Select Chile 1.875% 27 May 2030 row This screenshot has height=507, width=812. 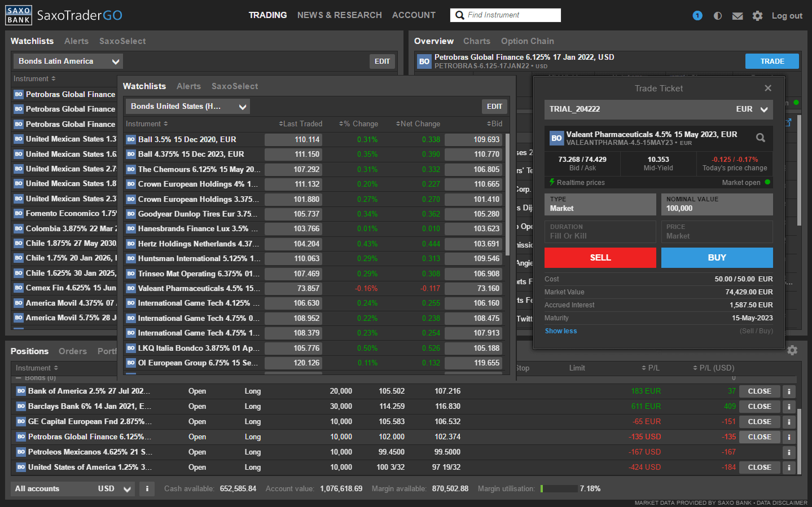coord(65,243)
